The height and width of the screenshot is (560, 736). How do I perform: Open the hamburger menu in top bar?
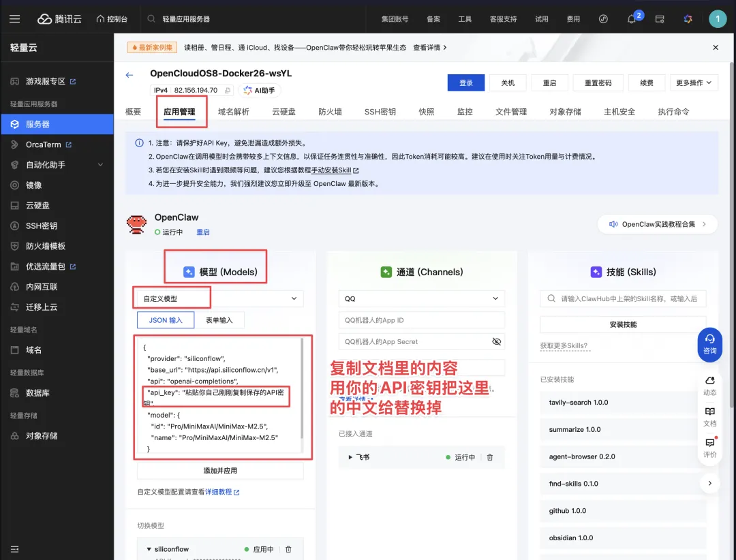[x=14, y=19]
